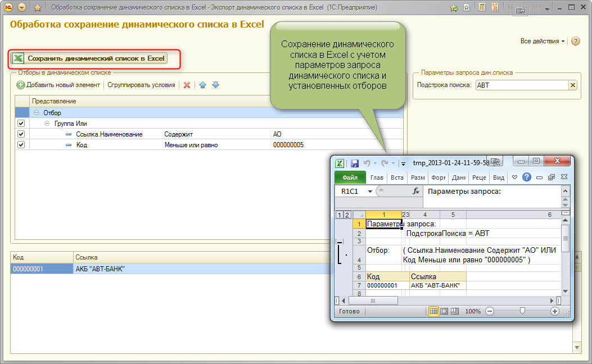Open Все действия dropdown menu
The image size is (592, 364).
tap(542, 41)
